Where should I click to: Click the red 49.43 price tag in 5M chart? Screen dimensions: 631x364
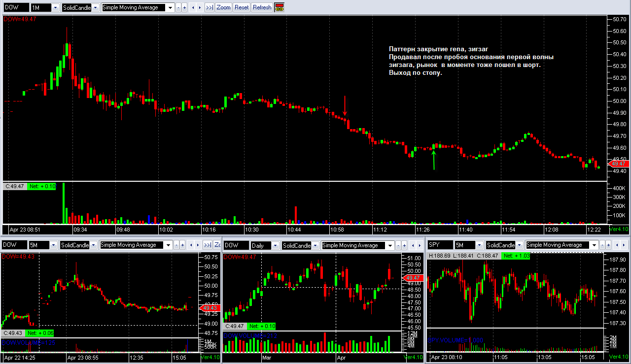click(x=209, y=308)
